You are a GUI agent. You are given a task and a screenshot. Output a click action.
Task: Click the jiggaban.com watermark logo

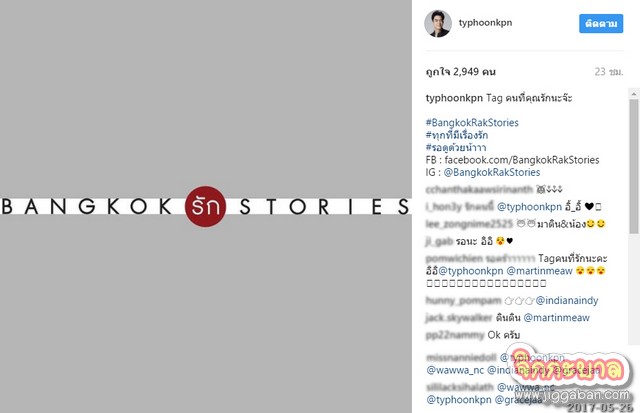click(571, 379)
